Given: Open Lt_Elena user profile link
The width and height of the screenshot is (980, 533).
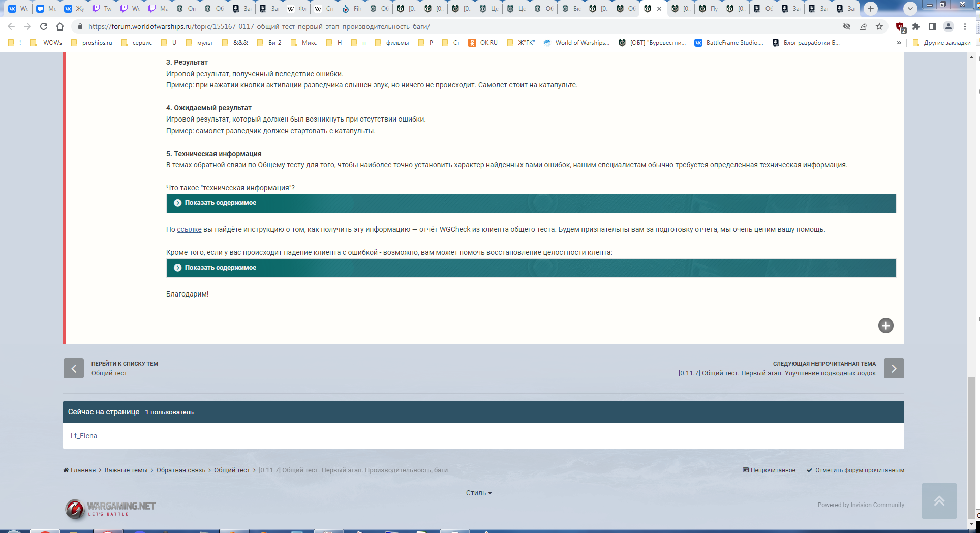Looking at the screenshot, I should pyautogui.click(x=84, y=436).
